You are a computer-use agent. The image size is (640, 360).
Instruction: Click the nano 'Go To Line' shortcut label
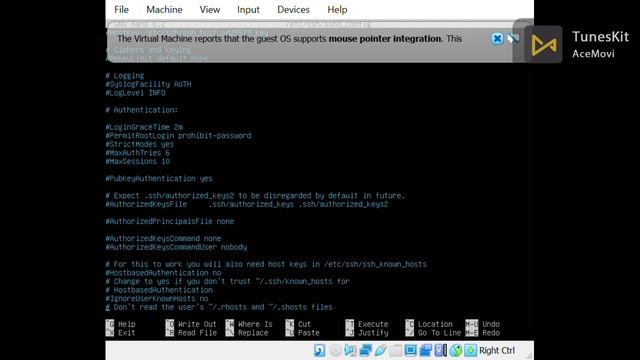(439, 333)
